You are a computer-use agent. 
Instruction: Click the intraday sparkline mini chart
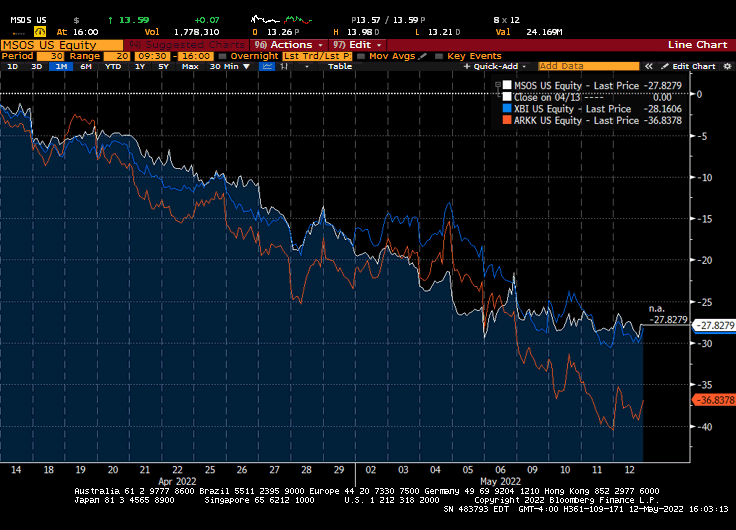[281, 20]
